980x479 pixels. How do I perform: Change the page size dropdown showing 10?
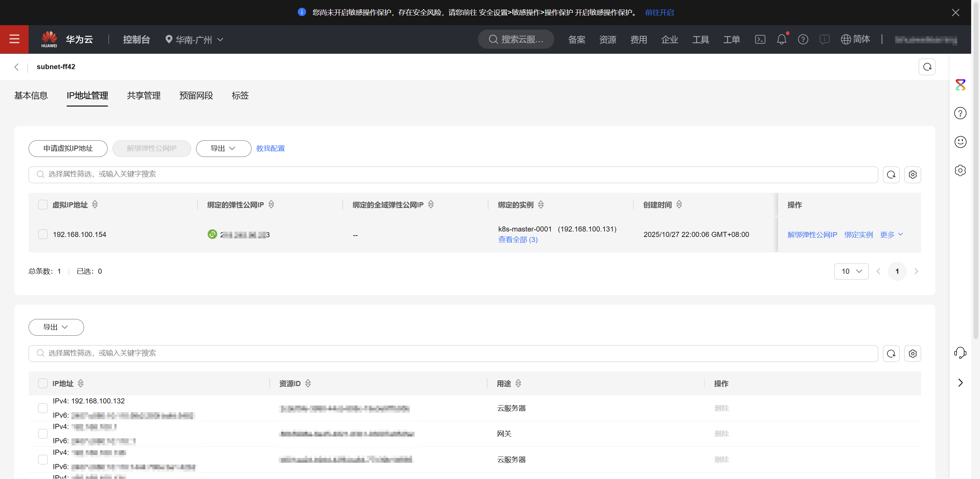tap(851, 271)
